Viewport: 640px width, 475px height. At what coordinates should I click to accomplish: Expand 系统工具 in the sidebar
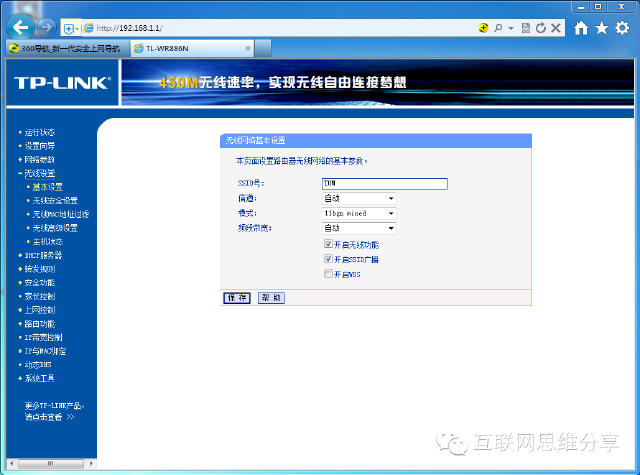click(x=40, y=378)
